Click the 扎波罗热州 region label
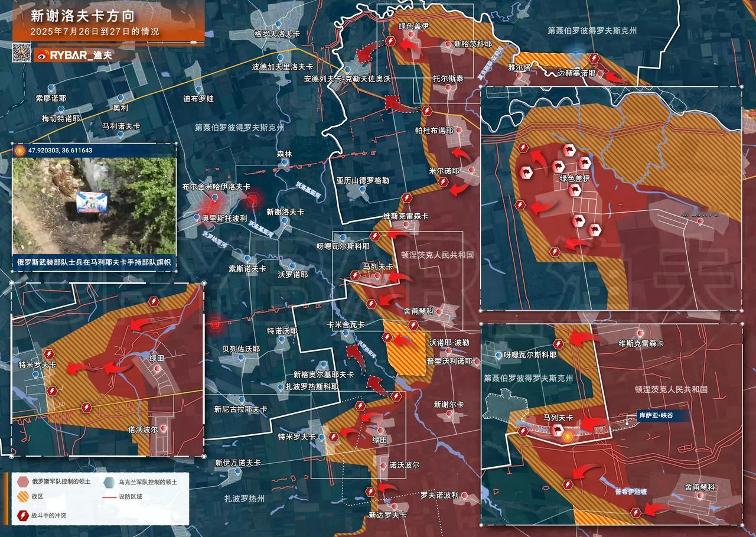 click(x=245, y=499)
